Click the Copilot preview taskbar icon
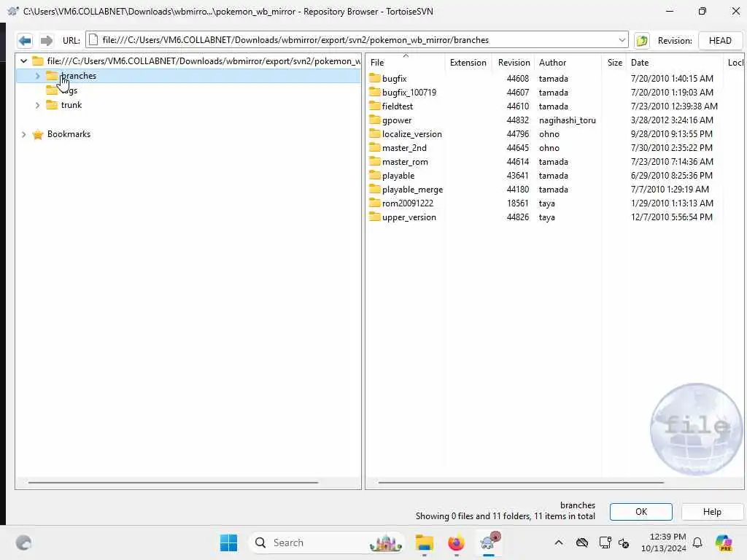 click(723, 542)
